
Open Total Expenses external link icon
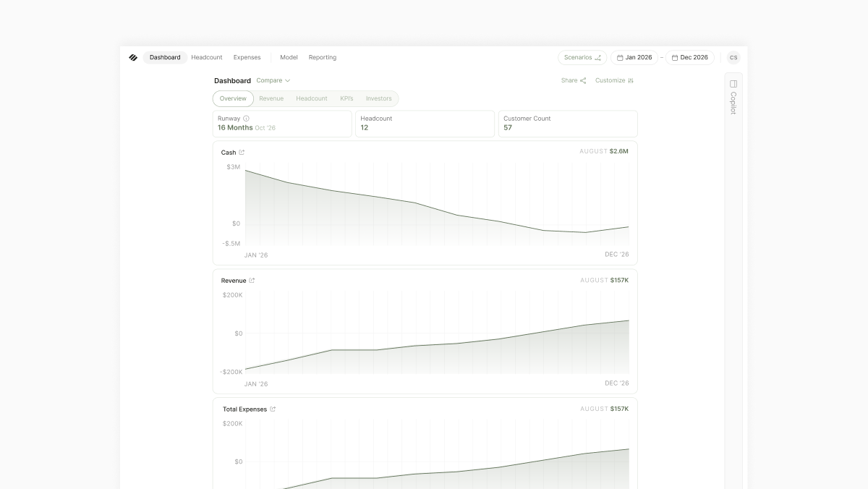click(273, 409)
